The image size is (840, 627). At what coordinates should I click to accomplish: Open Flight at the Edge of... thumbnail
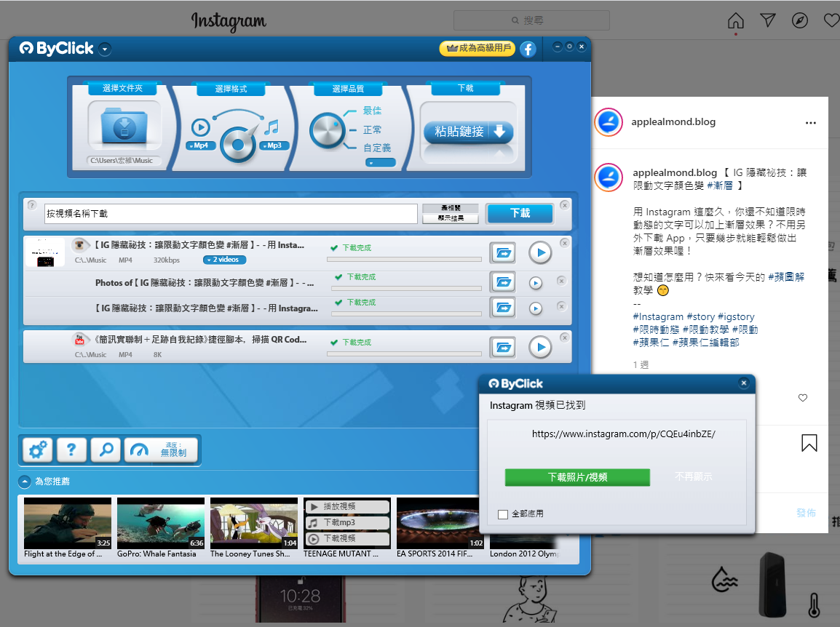coord(68,523)
